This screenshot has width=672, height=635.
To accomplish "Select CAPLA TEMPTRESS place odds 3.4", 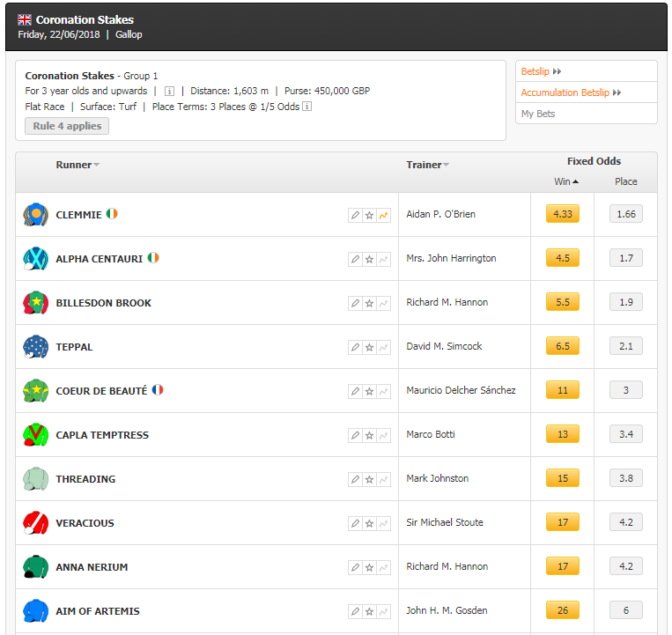I will tap(626, 434).
